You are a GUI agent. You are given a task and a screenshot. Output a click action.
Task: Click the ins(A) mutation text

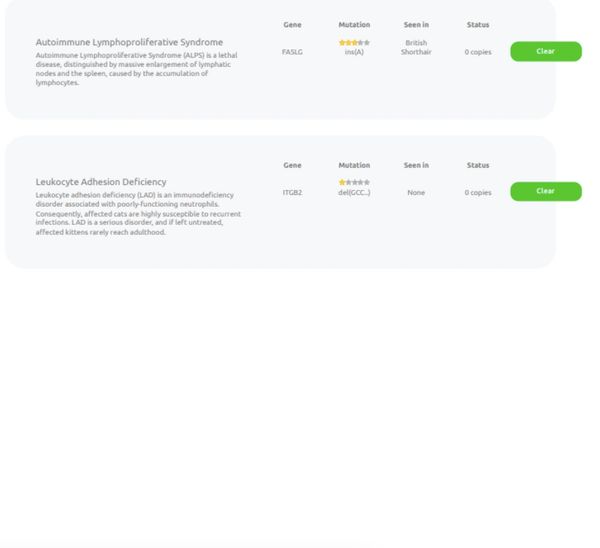pyautogui.click(x=354, y=52)
